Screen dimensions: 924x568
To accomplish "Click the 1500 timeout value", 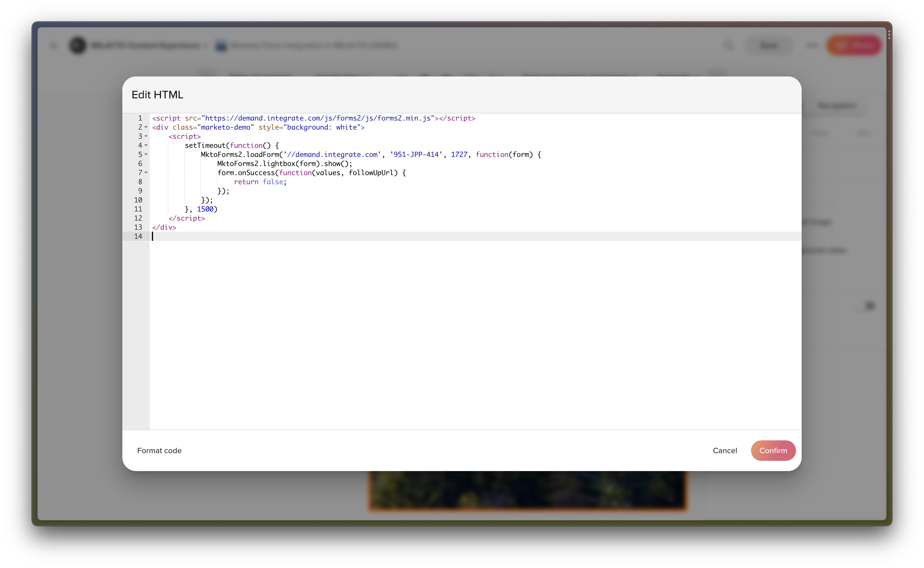I will [205, 209].
